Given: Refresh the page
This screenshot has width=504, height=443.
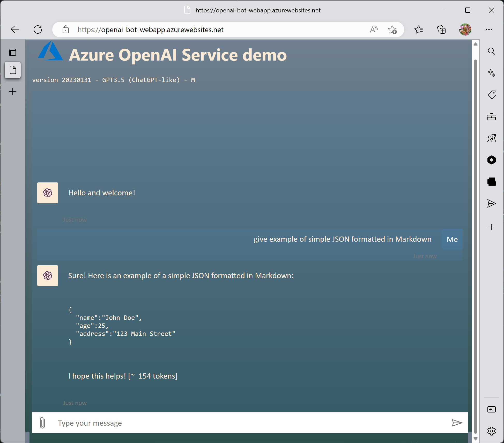Looking at the screenshot, I should (38, 29).
